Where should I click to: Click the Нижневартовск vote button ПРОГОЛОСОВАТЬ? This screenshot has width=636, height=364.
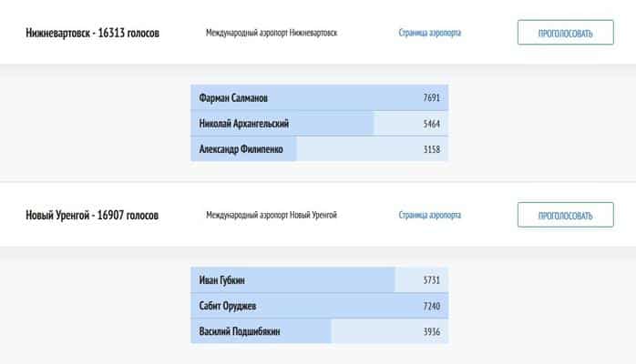click(565, 33)
